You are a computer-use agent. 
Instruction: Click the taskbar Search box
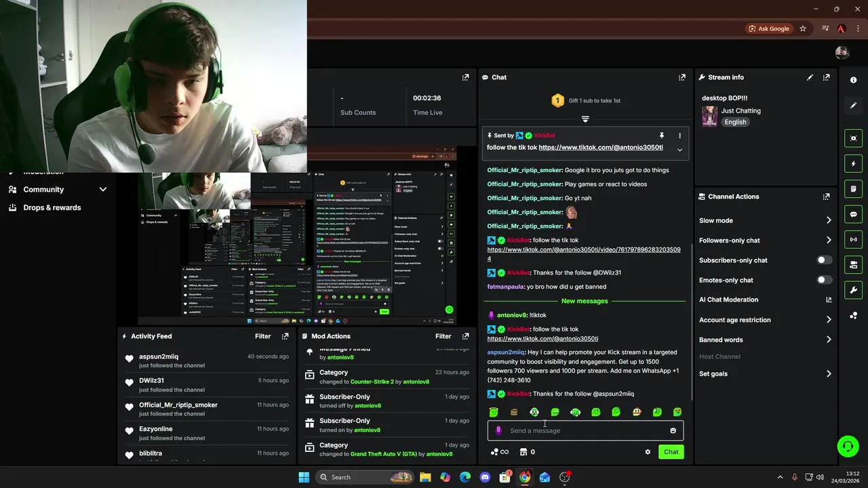[x=365, y=477]
